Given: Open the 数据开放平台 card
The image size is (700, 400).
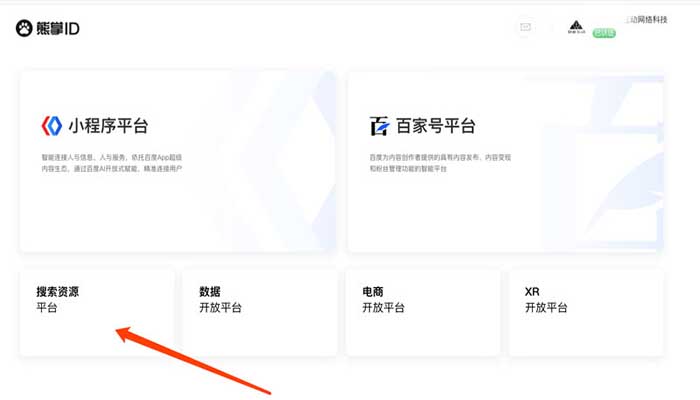Looking at the screenshot, I should pyautogui.click(x=260, y=312).
